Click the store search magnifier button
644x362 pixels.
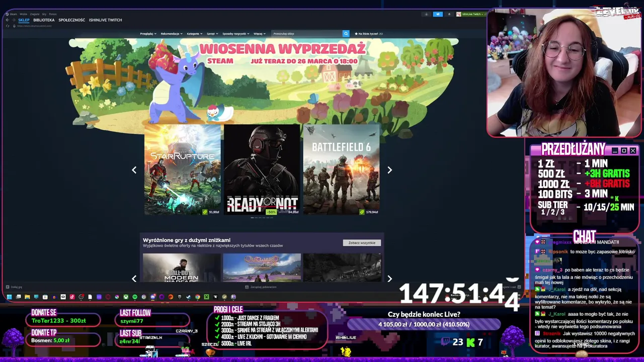coord(346,34)
